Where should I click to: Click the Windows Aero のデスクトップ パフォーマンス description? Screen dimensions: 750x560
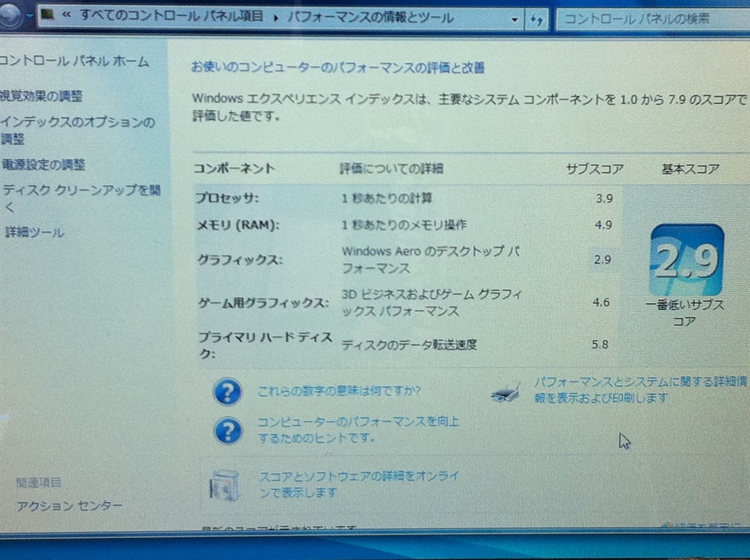(x=431, y=260)
